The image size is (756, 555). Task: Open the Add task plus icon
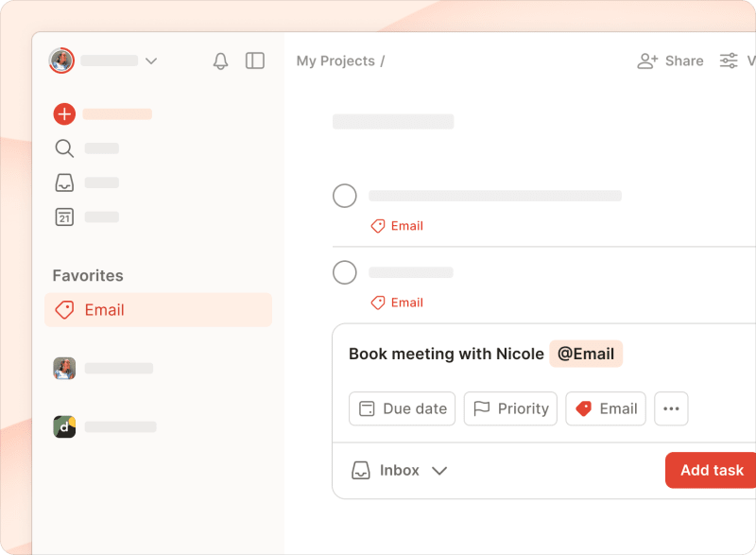(x=63, y=113)
